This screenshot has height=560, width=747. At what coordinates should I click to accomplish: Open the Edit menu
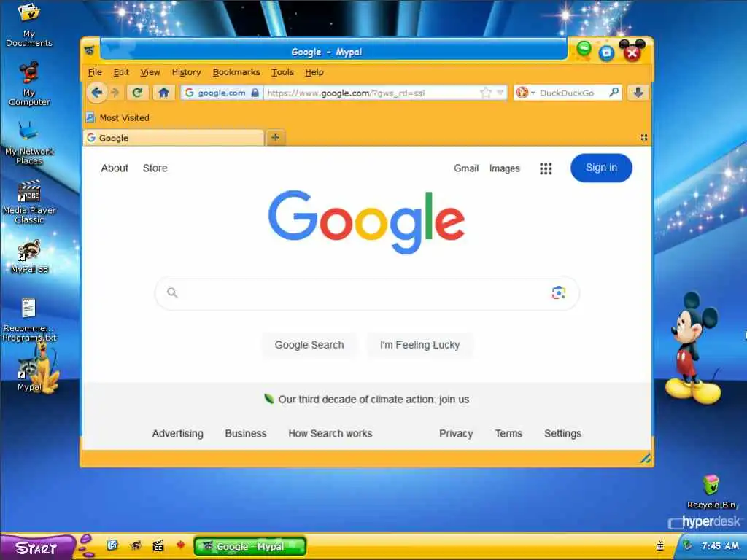point(121,72)
